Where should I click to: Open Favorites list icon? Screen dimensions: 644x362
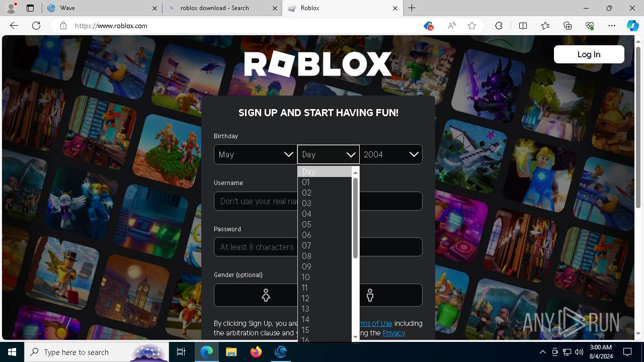coord(545,26)
